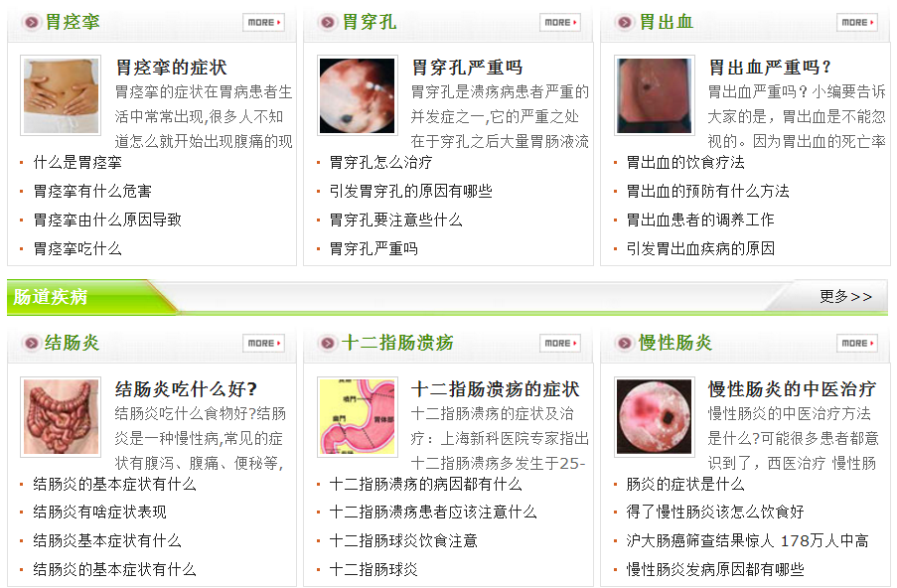Open link 得了慢性肠炎该怎么饮食好
Image resolution: width=897 pixels, height=588 pixels.
tap(715, 512)
